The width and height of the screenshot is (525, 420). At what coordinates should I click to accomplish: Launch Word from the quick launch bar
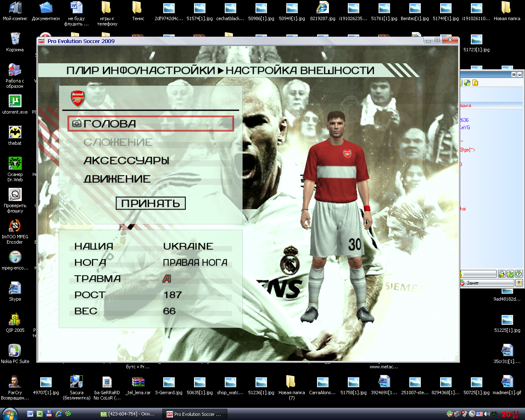pos(30,414)
